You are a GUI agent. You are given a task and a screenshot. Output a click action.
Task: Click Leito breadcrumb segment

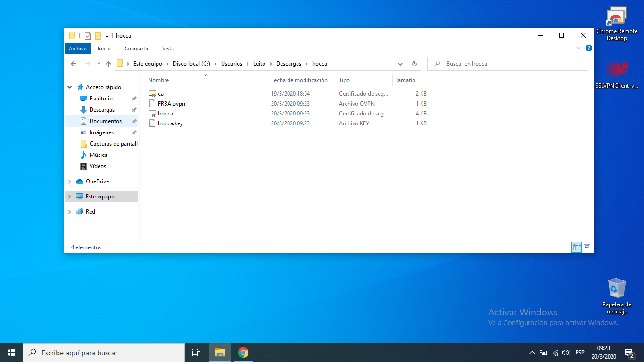(259, 64)
